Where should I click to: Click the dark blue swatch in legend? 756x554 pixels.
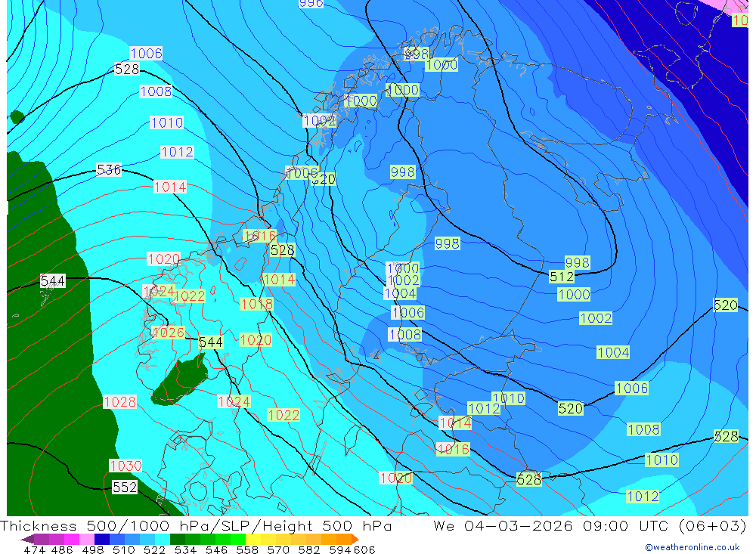coord(102,539)
